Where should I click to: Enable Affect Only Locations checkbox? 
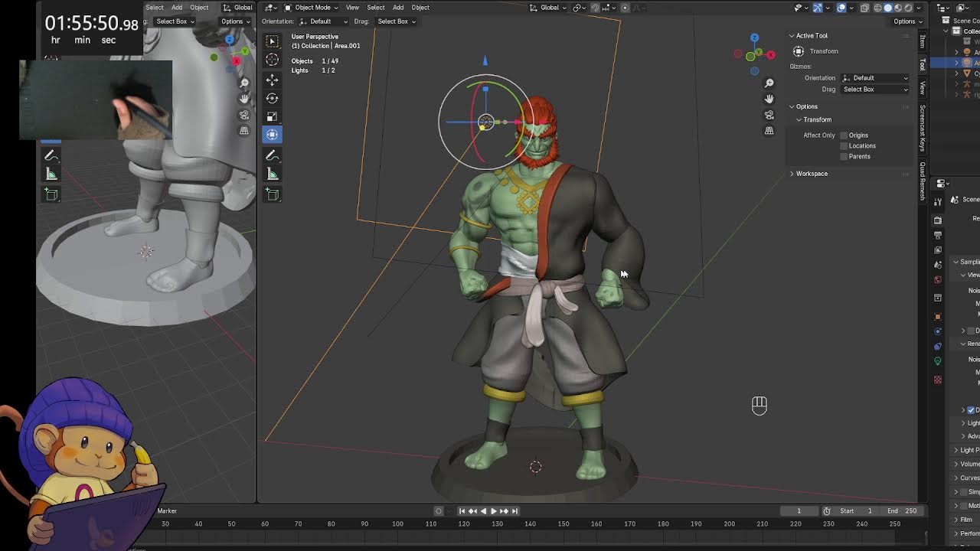pos(844,146)
